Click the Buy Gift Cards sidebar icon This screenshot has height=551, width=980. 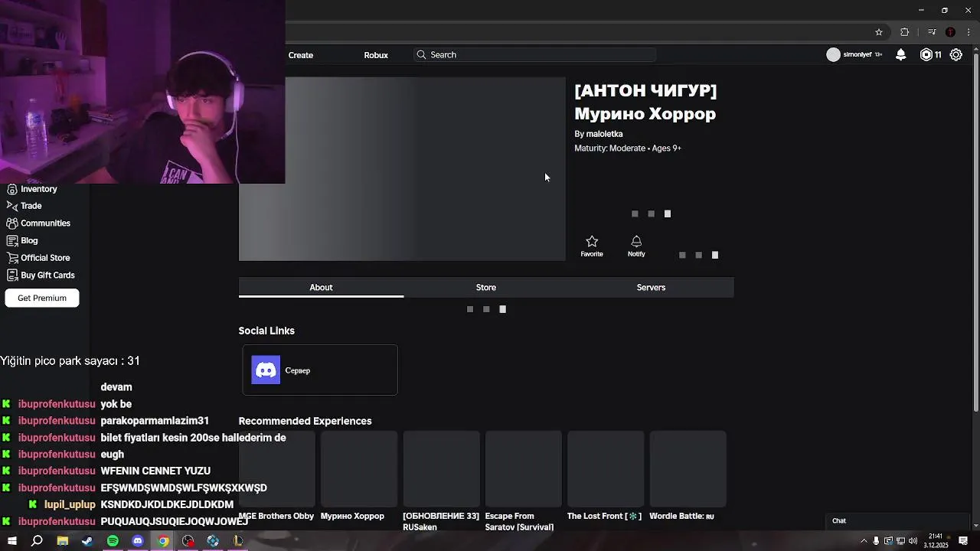(12, 275)
